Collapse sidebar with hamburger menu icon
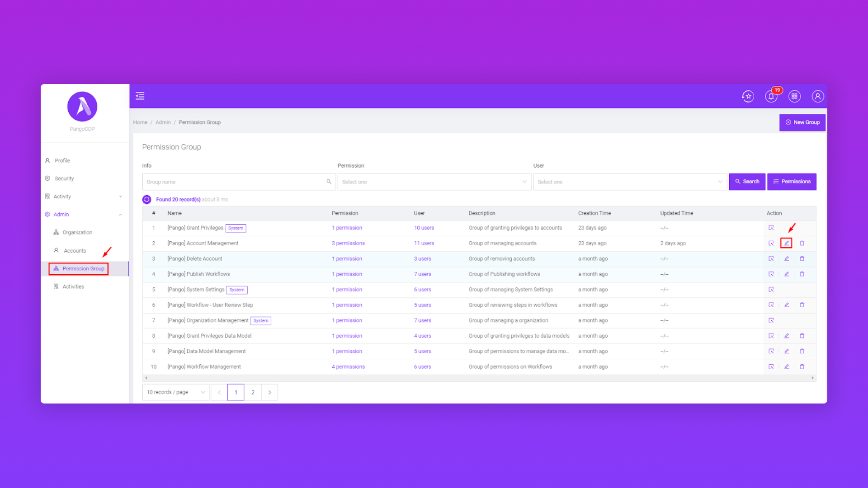The image size is (868, 488). [x=140, y=96]
